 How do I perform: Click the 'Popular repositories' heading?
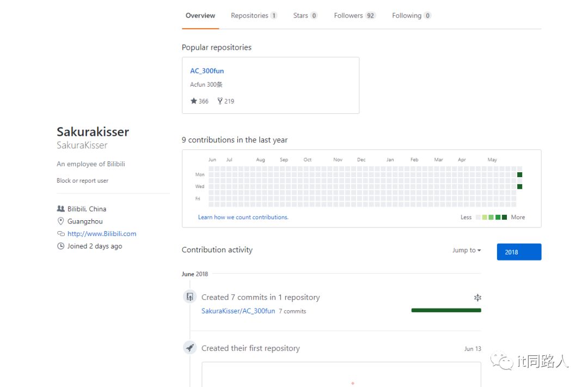[216, 47]
